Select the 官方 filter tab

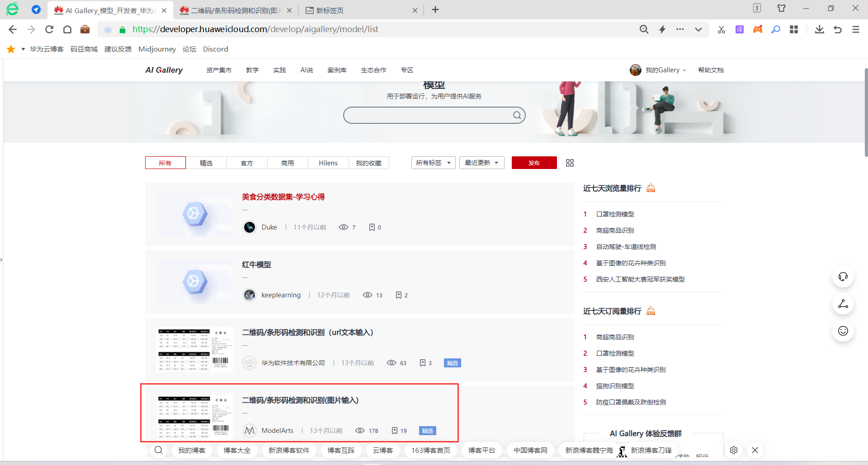247,163
